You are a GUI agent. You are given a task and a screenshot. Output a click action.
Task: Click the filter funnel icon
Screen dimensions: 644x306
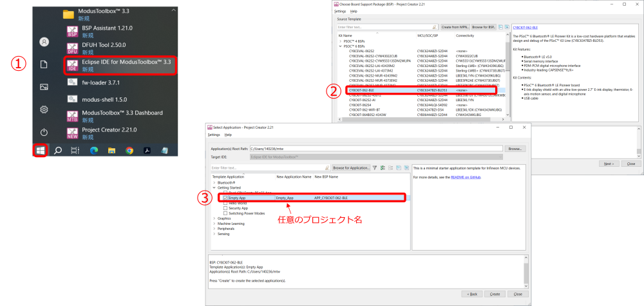tap(375, 168)
